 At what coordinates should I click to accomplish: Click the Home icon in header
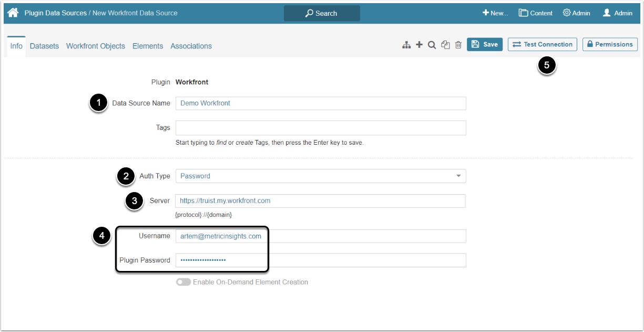[13, 13]
